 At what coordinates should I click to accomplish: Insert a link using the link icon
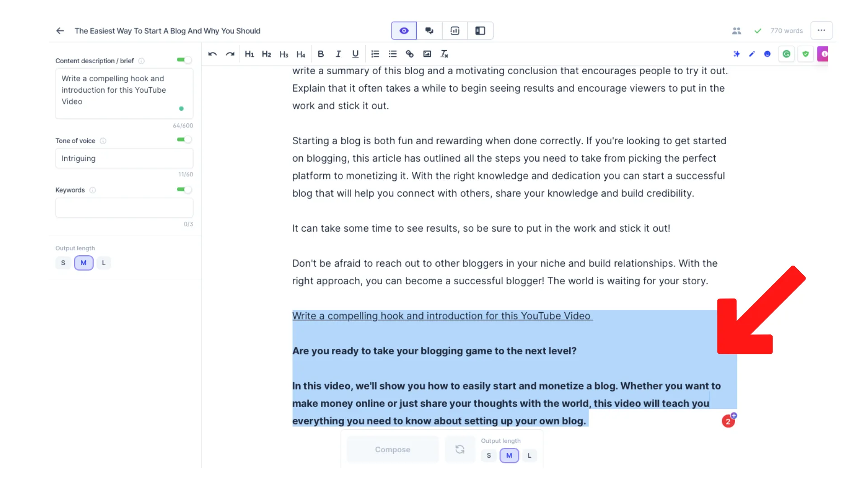(410, 54)
